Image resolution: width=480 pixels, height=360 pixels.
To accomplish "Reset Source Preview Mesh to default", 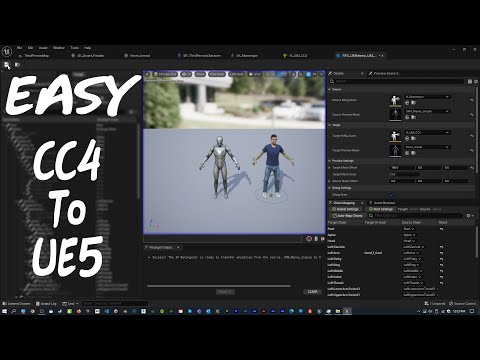I will (x=472, y=114).
